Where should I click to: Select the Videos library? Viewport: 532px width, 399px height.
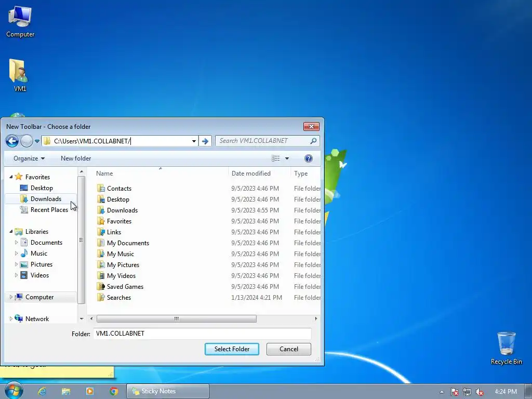[39, 275]
